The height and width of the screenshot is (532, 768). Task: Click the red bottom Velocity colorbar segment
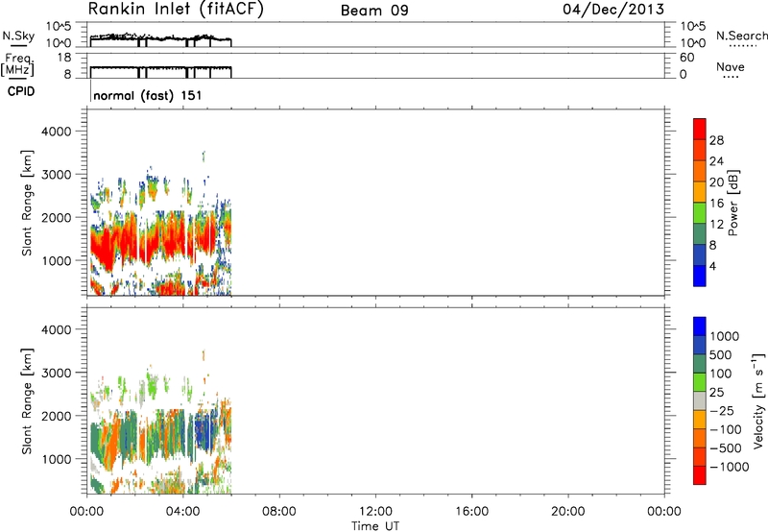point(700,475)
